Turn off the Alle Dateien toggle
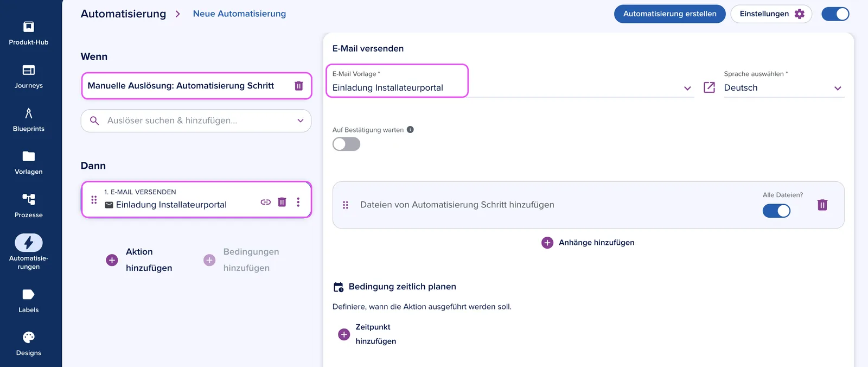Image resolution: width=868 pixels, height=367 pixels. (x=776, y=211)
